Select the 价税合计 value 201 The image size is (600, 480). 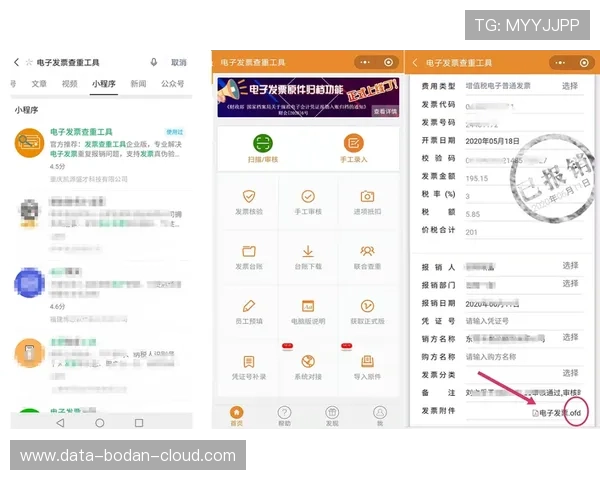click(471, 232)
